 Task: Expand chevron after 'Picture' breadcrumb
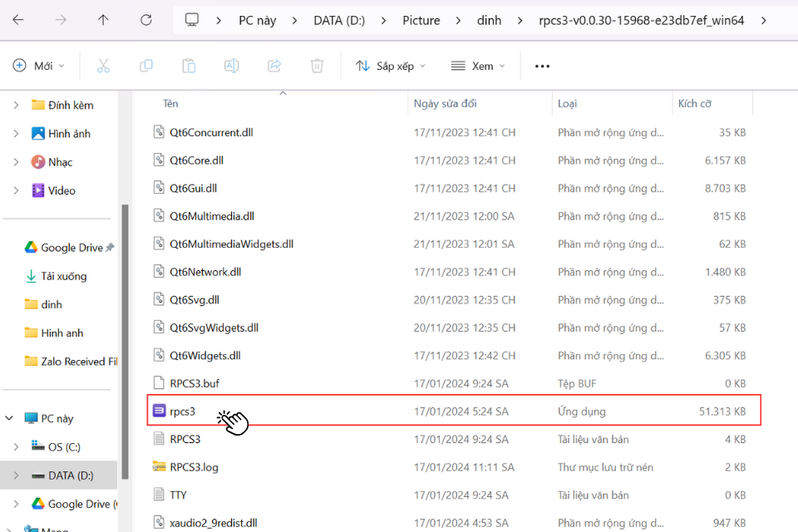point(459,20)
